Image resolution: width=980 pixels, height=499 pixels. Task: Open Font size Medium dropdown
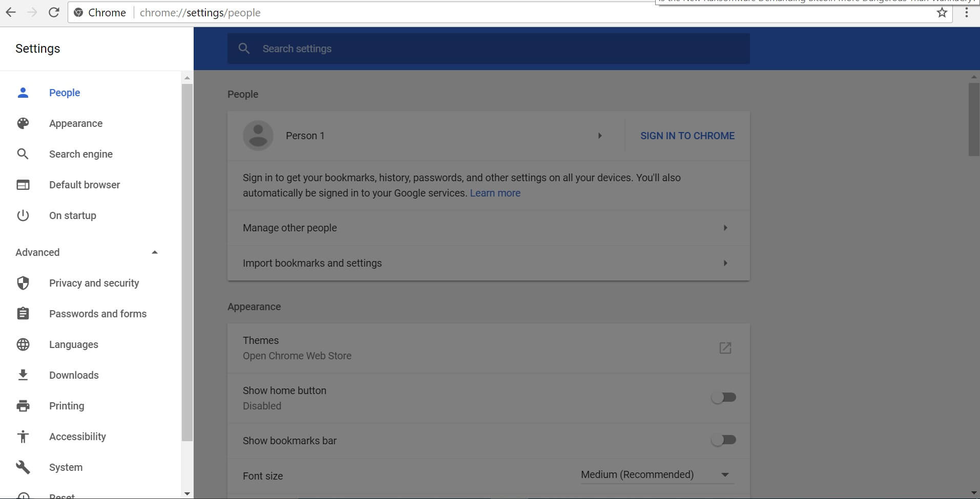pyautogui.click(x=657, y=475)
